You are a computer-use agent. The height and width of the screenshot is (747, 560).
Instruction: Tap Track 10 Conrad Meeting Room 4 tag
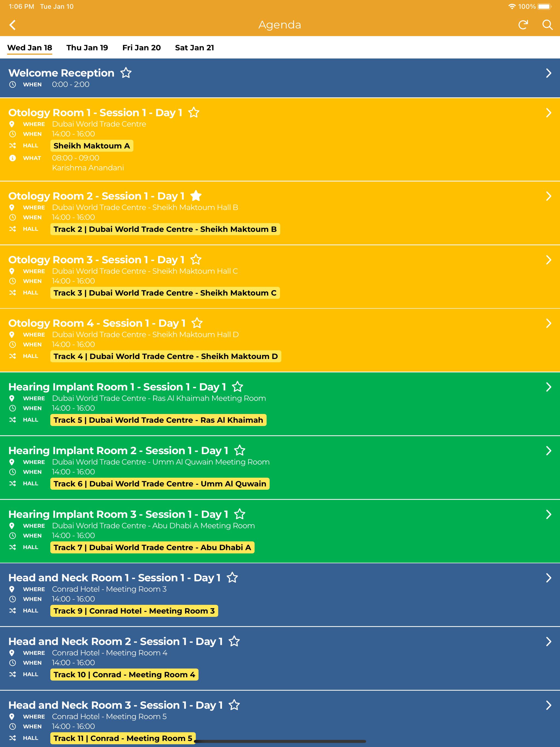pos(124,674)
